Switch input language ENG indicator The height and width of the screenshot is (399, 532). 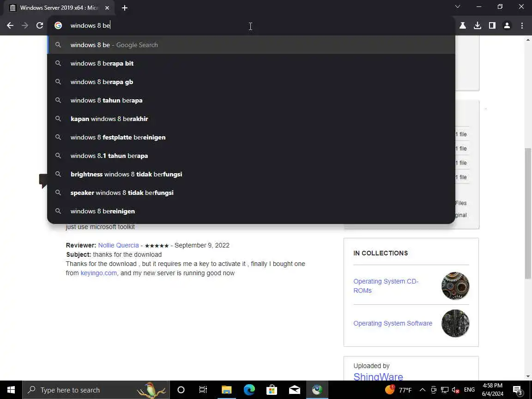(469, 390)
